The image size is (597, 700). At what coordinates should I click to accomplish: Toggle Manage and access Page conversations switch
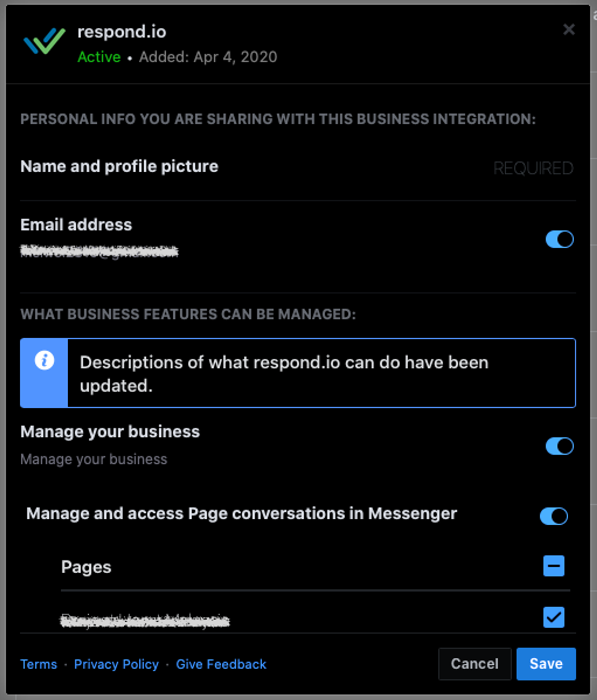[553, 516]
